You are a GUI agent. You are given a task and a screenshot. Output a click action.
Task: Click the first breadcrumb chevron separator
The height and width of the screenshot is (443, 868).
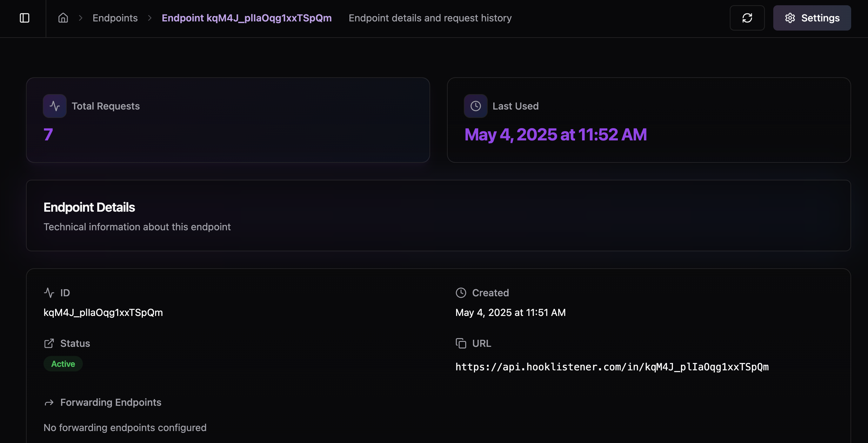click(81, 18)
